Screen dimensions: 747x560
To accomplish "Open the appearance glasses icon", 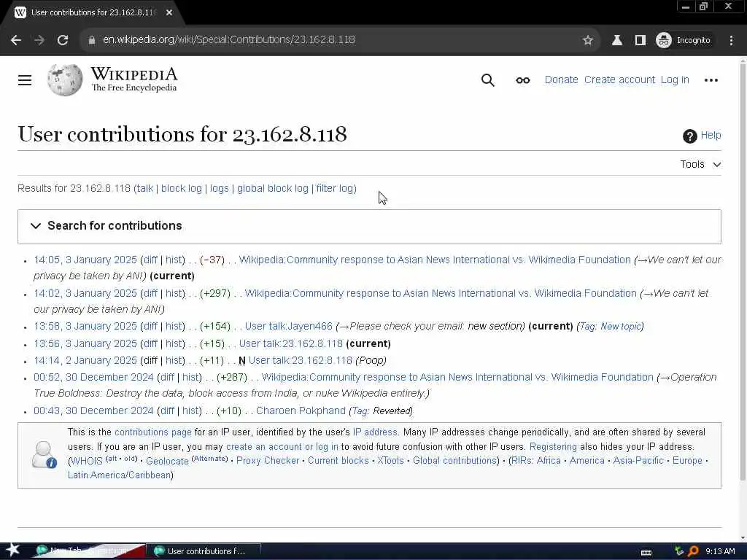I will pyautogui.click(x=522, y=80).
